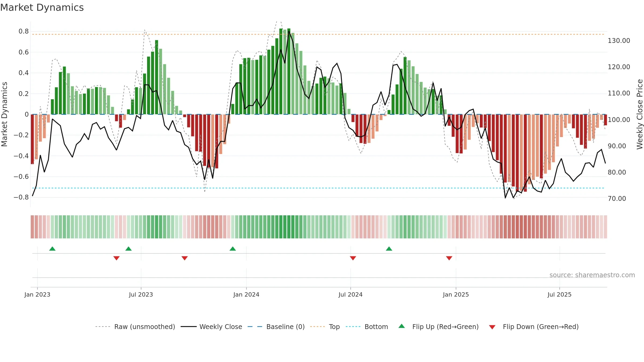
Task: Click the 130.00 right price axis label
Action: coord(619,41)
